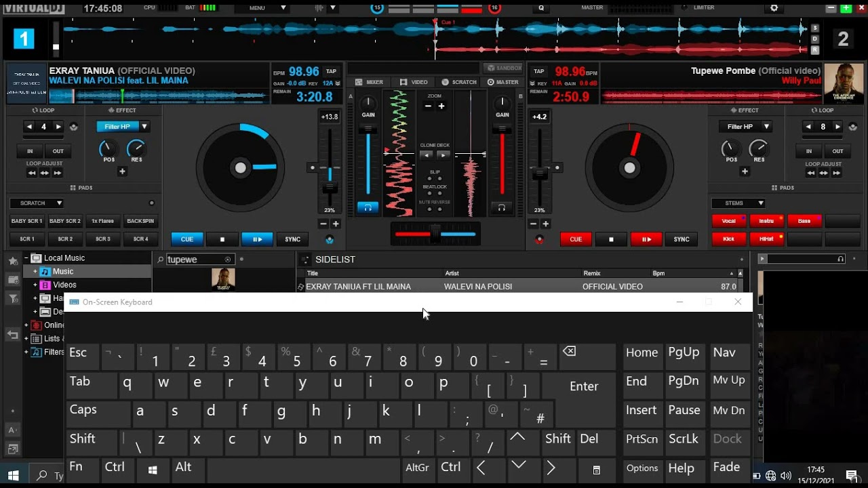The width and height of the screenshot is (868, 488).
Task: Zoom out the mixer waveform
Action: [428, 106]
